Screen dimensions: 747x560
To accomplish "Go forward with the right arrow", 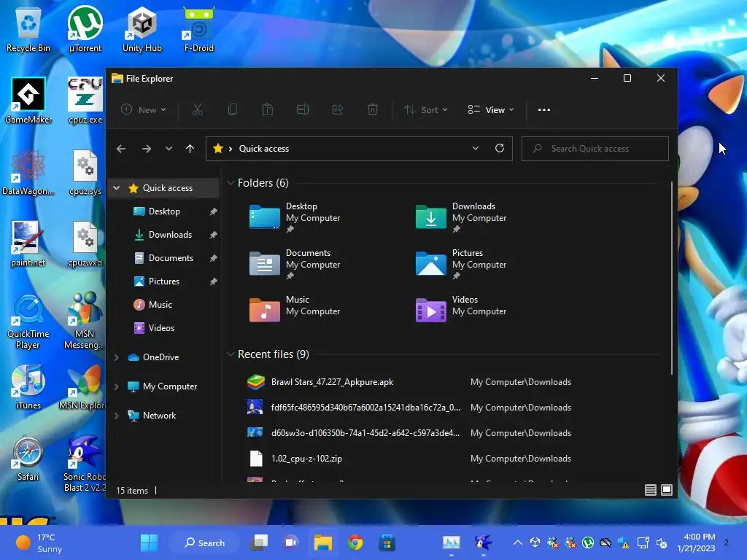I will [x=146, y=149].
